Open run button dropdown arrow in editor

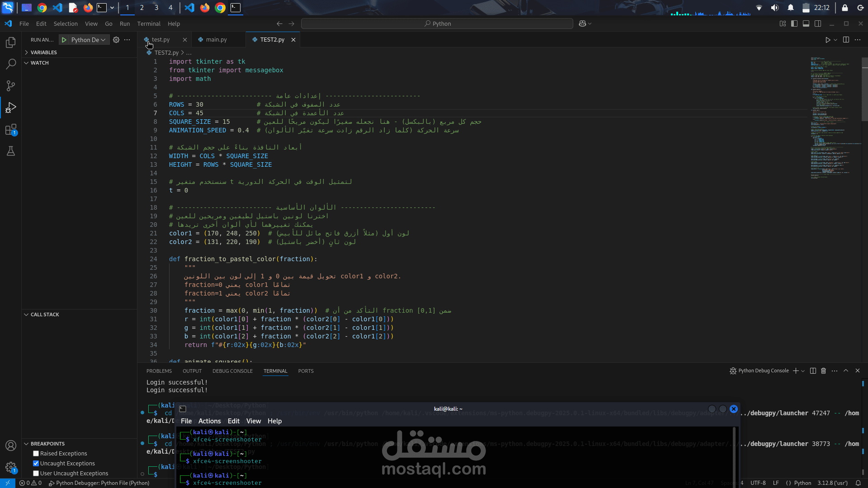835,40
